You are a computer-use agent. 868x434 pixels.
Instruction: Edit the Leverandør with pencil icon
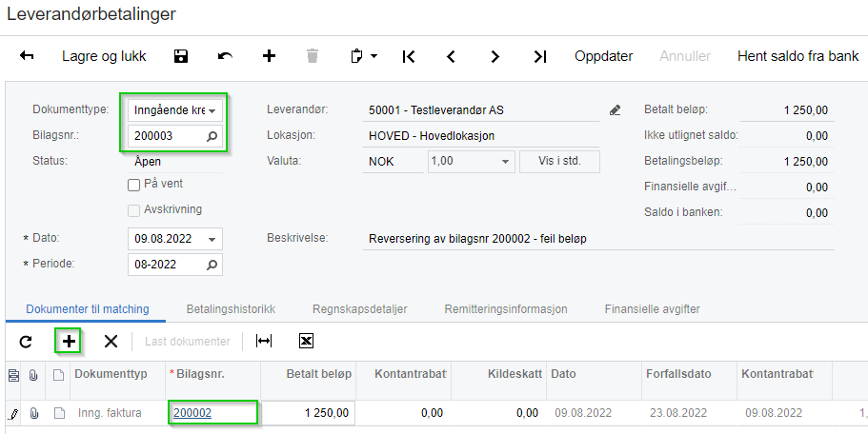click(615, 110)
